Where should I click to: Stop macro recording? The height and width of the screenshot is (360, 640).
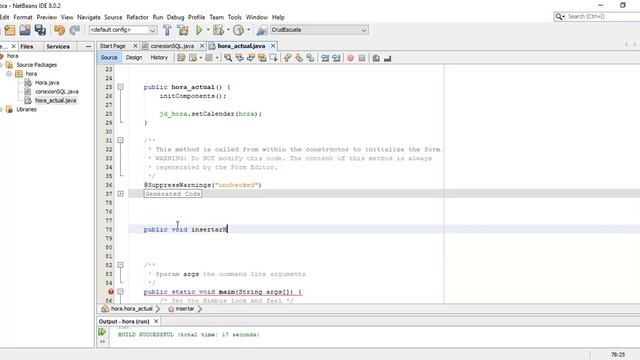[362, 58]
